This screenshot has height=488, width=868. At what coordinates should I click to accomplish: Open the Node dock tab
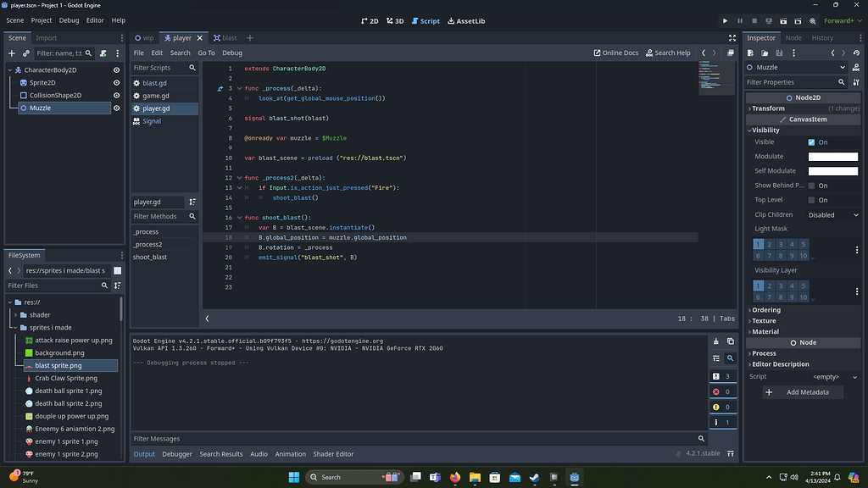(793, 38)
